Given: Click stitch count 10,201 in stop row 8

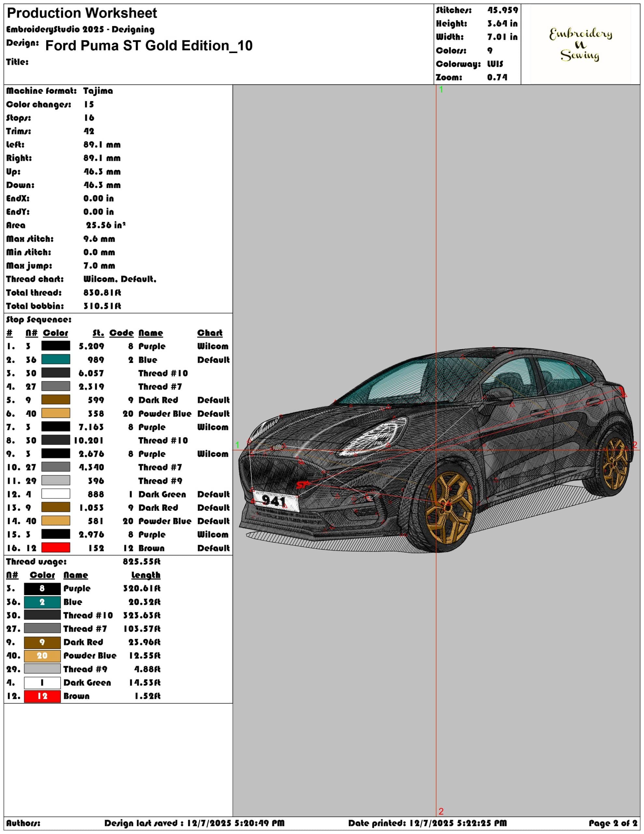Looking at the screenshot, I should [x=89, y=440].
